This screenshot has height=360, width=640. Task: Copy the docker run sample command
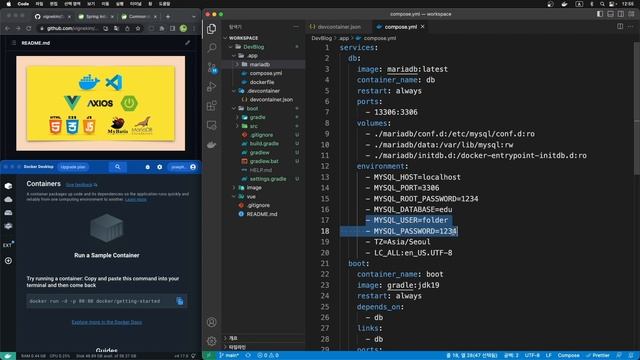pos(180,301)
